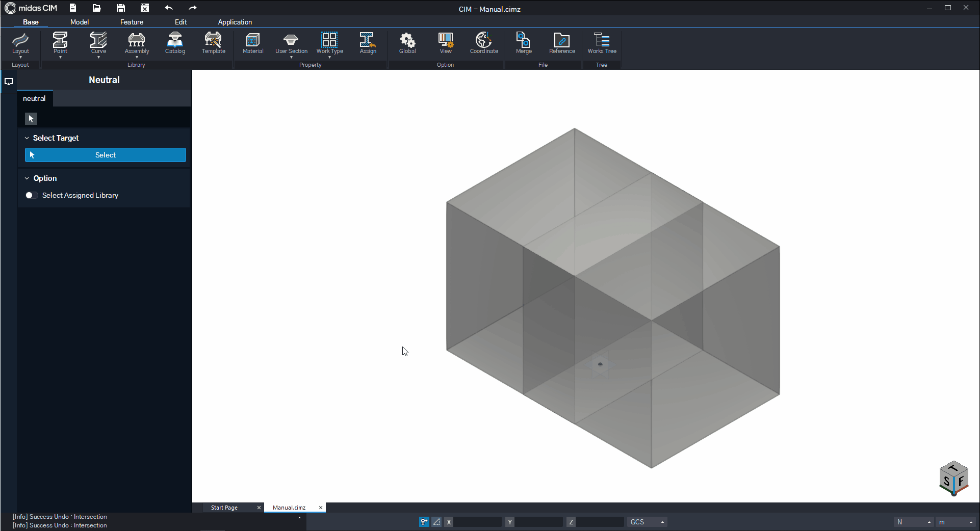Viewport: 980px width, 531px height.
Task: Click the side panel message icon
Action: (9, 82)
